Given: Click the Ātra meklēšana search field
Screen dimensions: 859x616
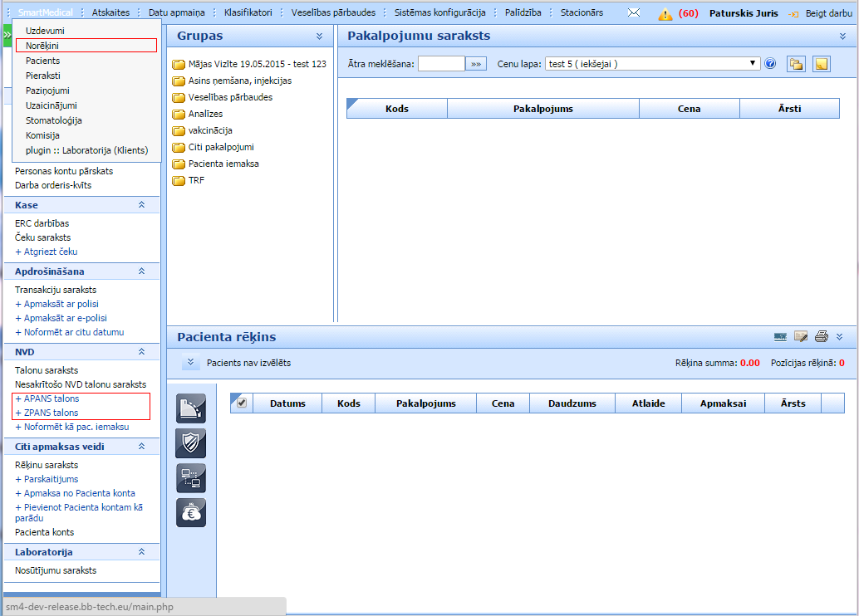Looking at the screenshot, I should coord(441,64).
